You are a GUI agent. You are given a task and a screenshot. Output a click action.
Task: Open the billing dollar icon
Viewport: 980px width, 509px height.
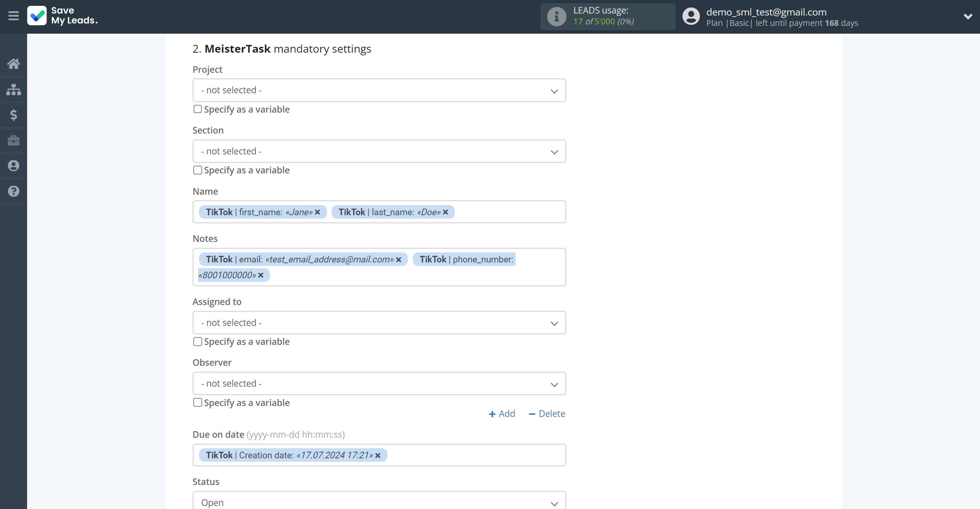[14, 115]
